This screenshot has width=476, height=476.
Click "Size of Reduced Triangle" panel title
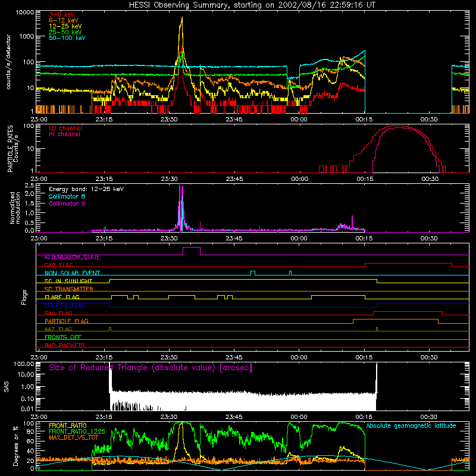click(x=151, y=368)
